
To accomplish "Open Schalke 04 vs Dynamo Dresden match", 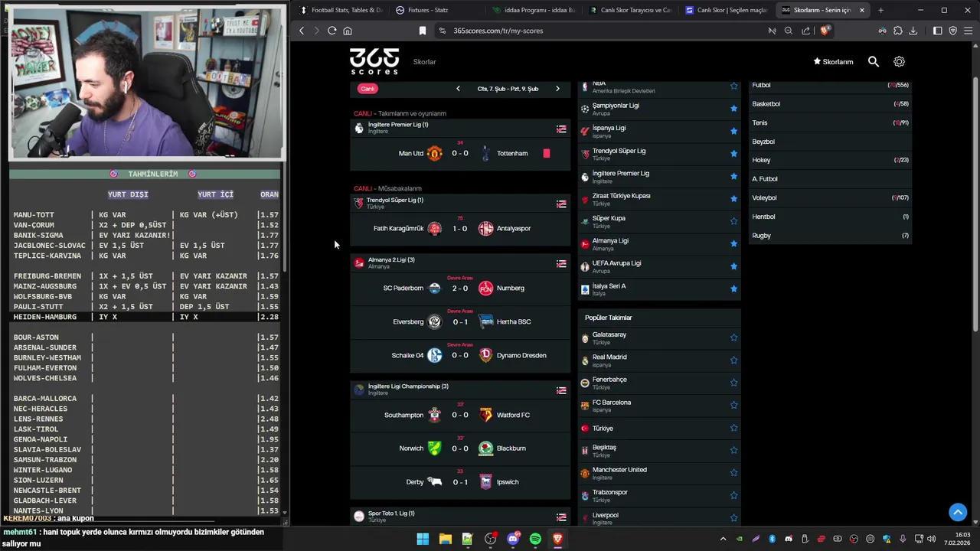I will [x=460, y=355].
